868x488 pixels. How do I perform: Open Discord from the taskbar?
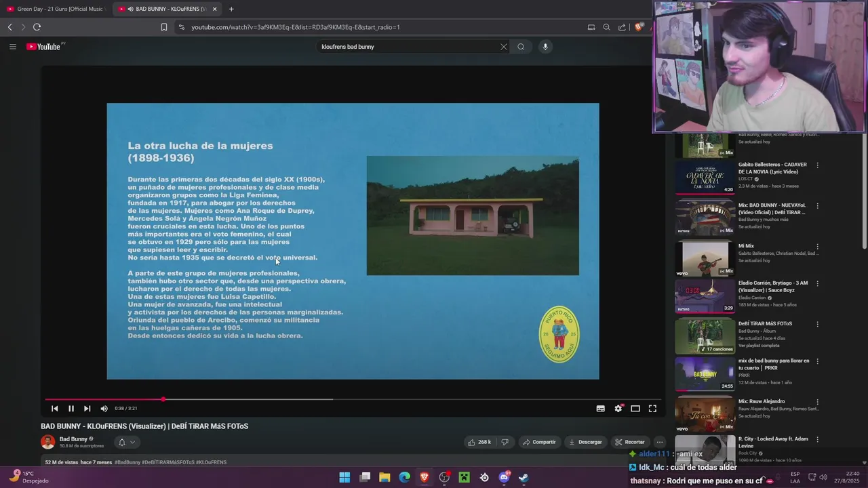coord(504,477)
